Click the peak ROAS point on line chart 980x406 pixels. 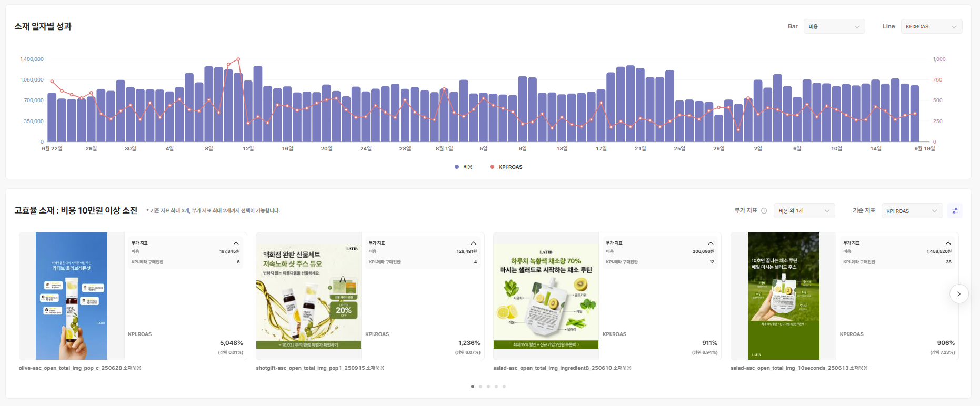[238, 59]
